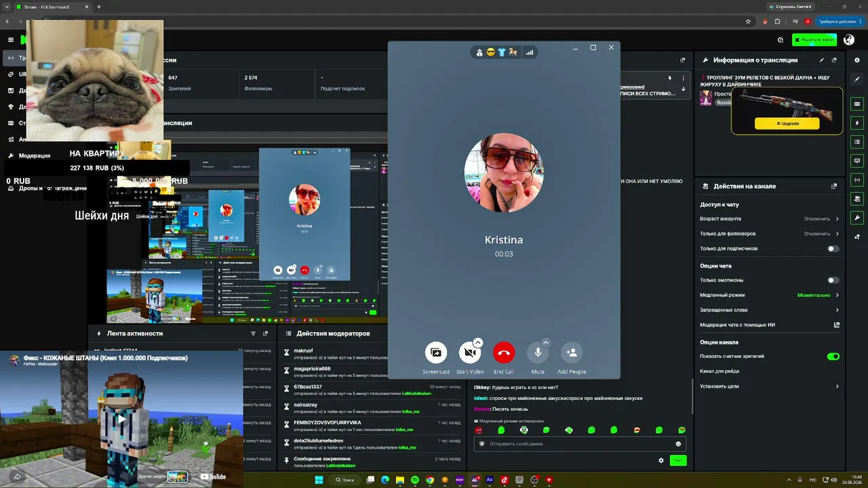Click the emoji status pill in the call header

coord(495,52)
